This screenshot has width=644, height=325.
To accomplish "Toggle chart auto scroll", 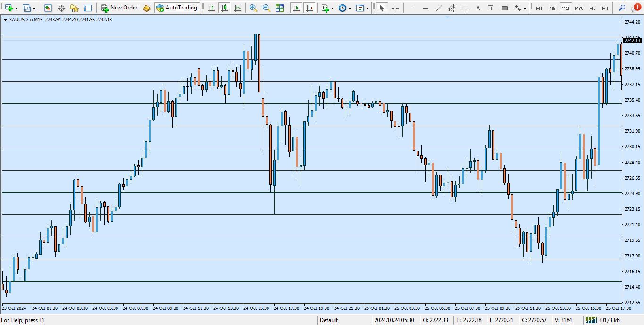I will pyautogui.click(x=296, y=8).
